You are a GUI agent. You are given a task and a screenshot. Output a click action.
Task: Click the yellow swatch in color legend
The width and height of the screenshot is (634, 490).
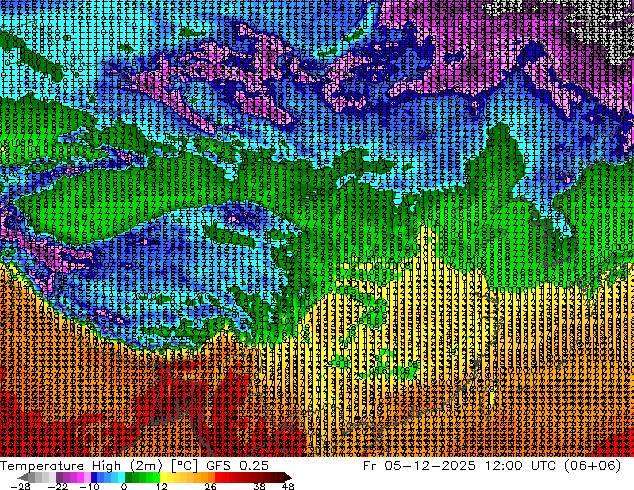163,477
